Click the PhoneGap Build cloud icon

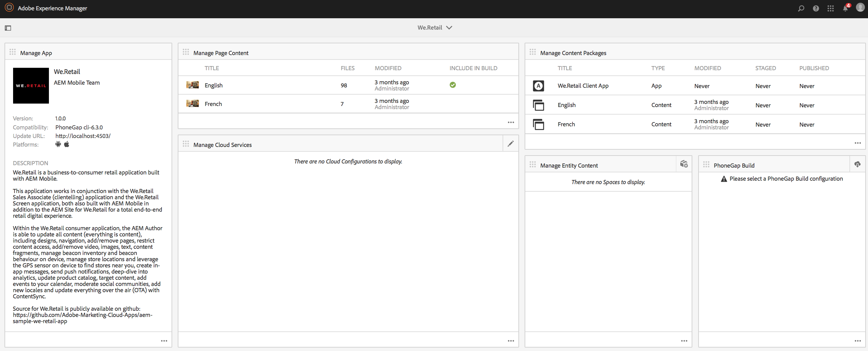pos(857,164)
